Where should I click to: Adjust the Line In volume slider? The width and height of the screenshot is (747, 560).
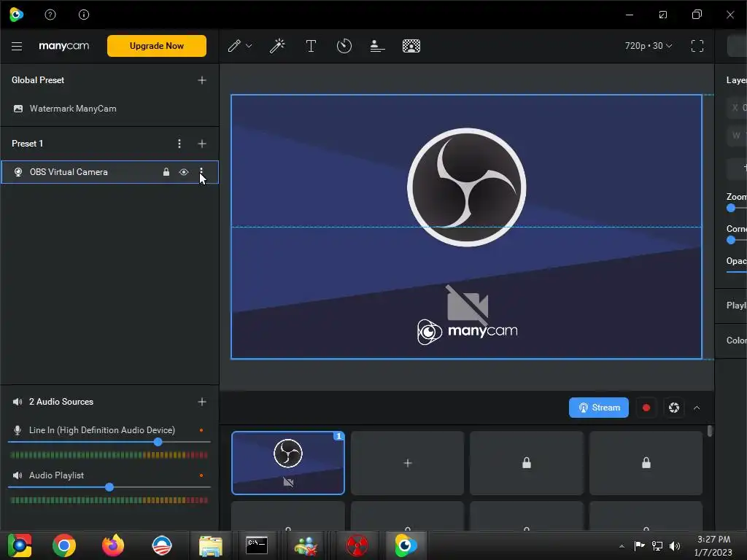pyautogui.click(x=158, y=442)
